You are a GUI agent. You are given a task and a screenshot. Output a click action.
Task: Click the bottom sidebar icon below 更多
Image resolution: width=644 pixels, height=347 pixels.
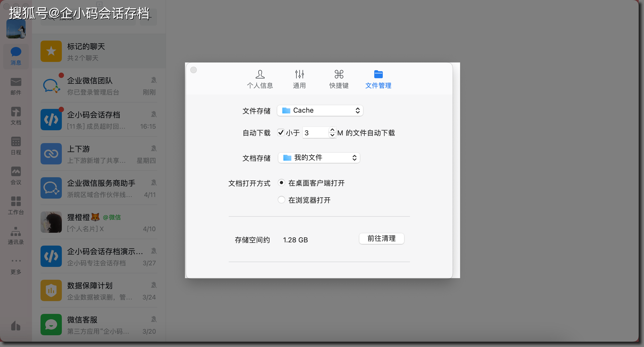pos(16,326)
